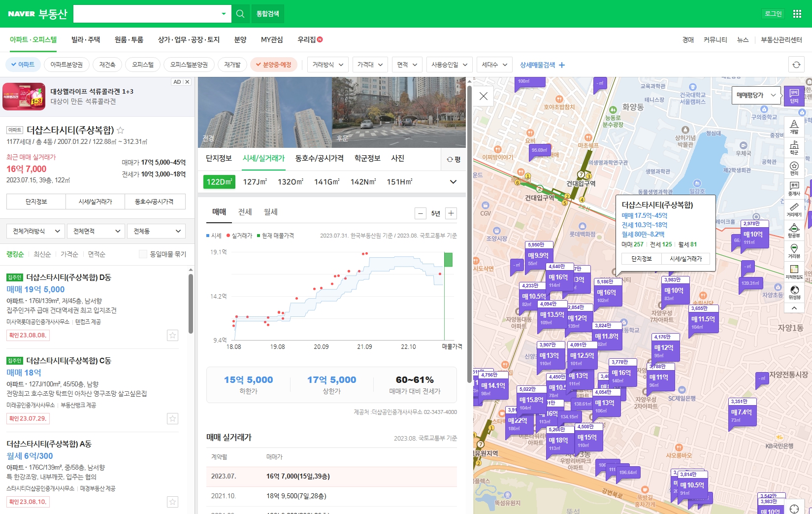Image resolution: width=812 pixels, height=514 pixels.
Task: Switch to the 단지정보 tab
Action: tap(219, 158)
